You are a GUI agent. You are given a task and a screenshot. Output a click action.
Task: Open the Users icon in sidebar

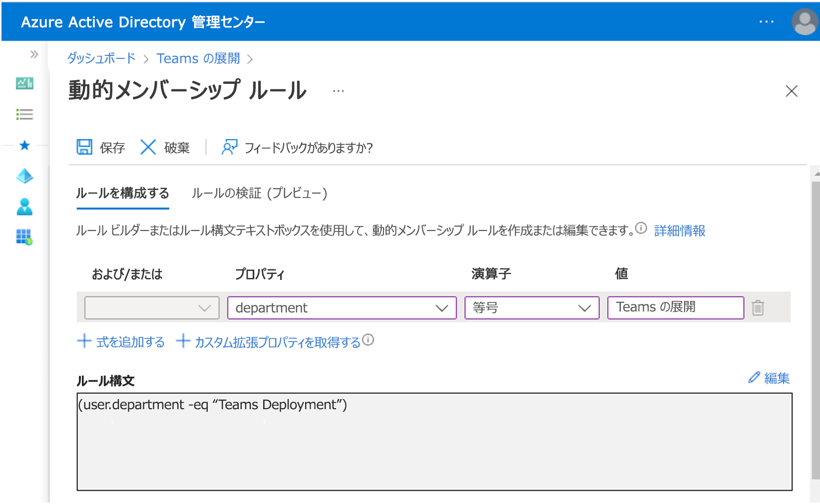coord(24,206)
